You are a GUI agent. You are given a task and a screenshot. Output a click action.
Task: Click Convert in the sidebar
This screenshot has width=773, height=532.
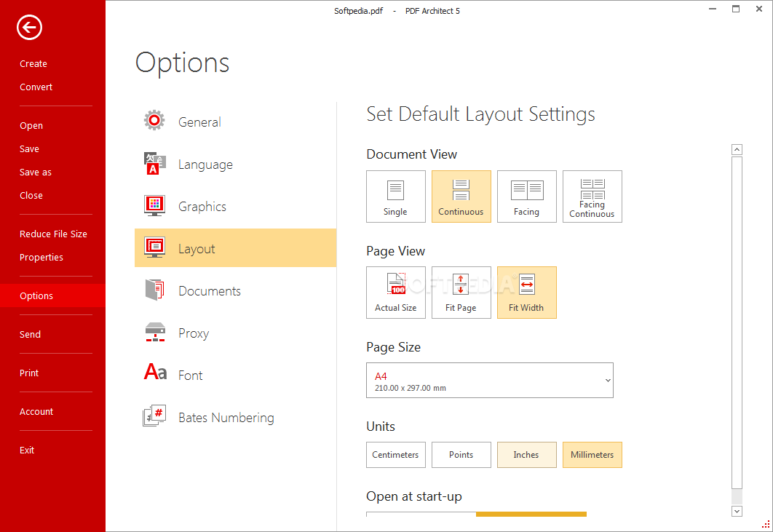(x=36, y=87)
